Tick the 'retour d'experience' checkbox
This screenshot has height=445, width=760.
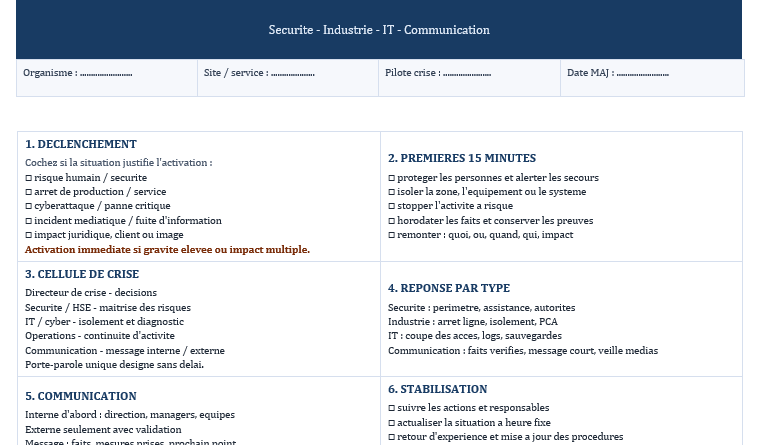click(392, 437)
